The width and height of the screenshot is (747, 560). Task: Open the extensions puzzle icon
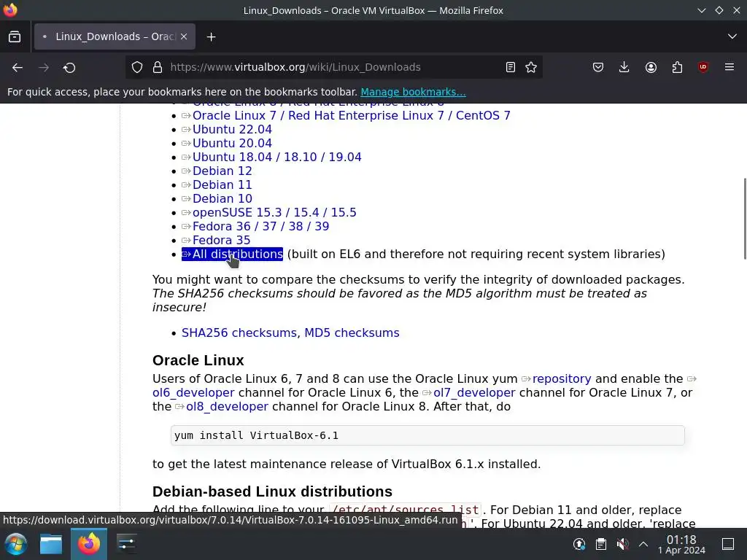point(677,67)
